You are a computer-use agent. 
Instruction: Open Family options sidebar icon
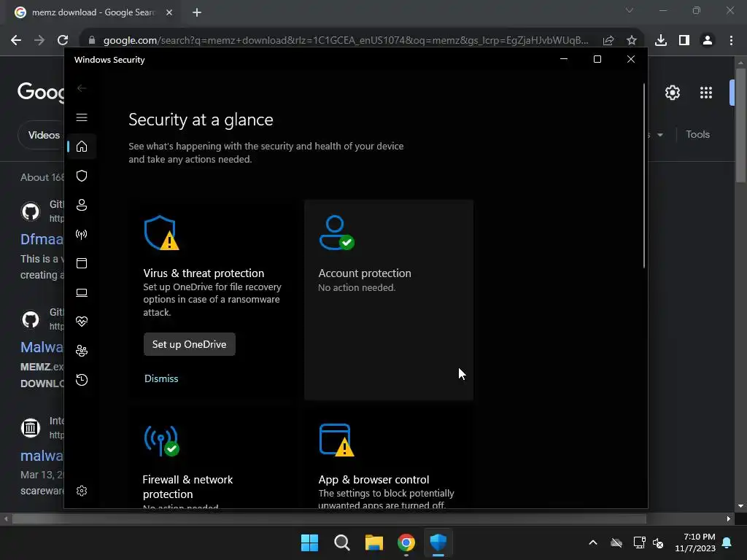(x=82, y=351)
